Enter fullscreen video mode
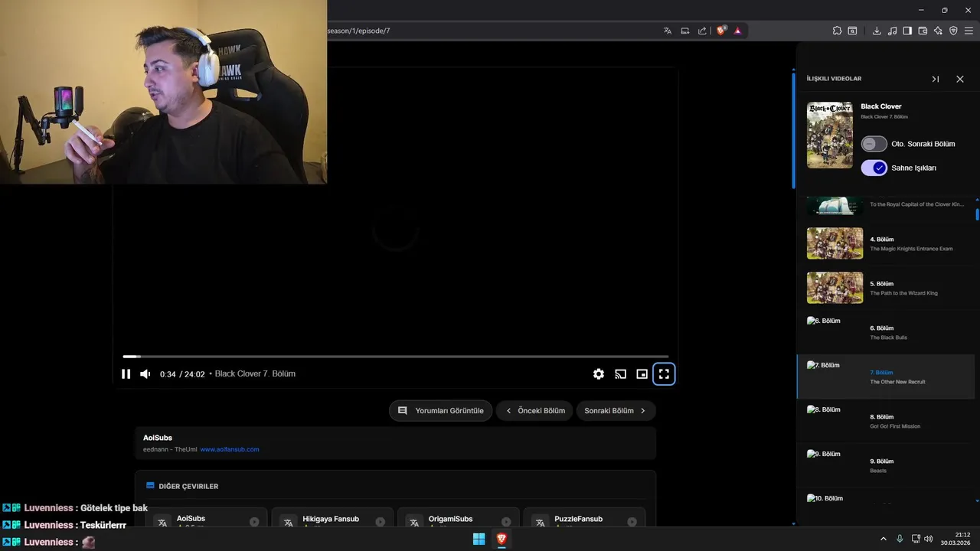 [x=664, y=374]
